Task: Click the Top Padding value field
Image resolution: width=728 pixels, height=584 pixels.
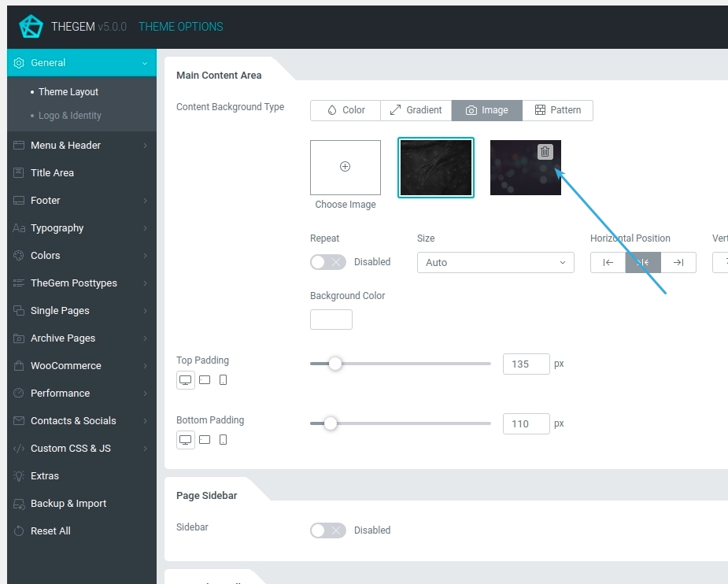Action: (x=526, y=364)
